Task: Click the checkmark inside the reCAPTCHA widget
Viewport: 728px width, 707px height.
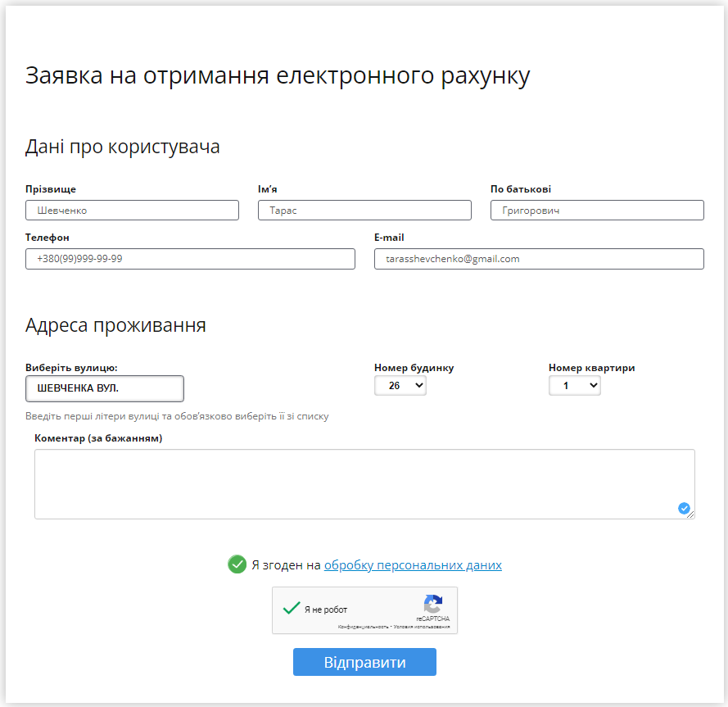Action: click(291, 607)
